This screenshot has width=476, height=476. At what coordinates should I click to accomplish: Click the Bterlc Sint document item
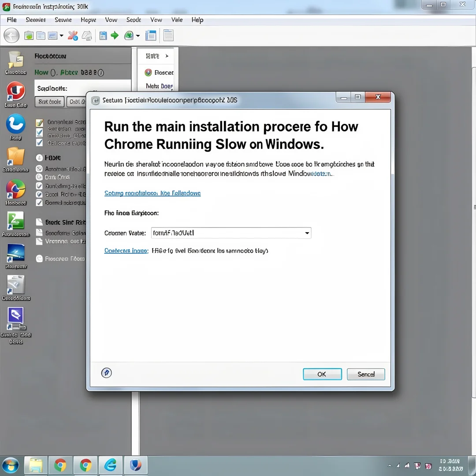[x=61, y=222]
